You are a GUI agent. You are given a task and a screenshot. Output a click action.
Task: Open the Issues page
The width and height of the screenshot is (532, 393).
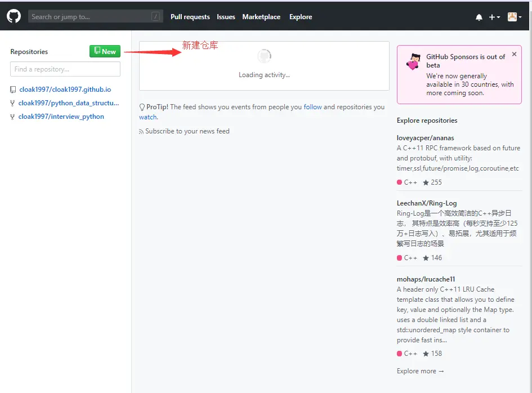tap(226, 17)
